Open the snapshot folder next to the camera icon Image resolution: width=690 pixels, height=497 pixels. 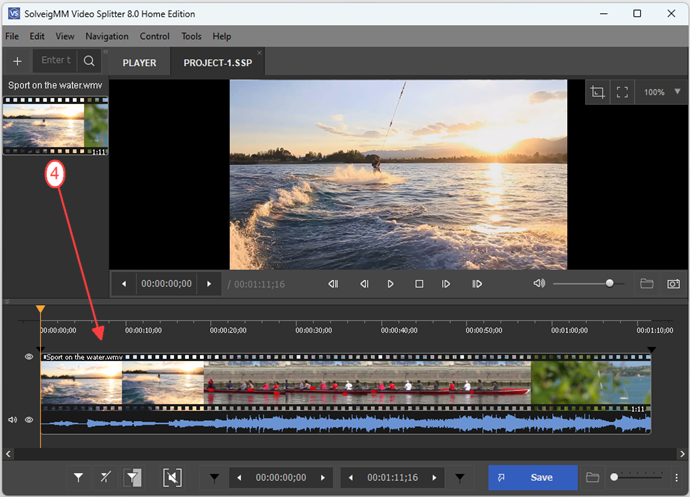[x=646, y=283]
